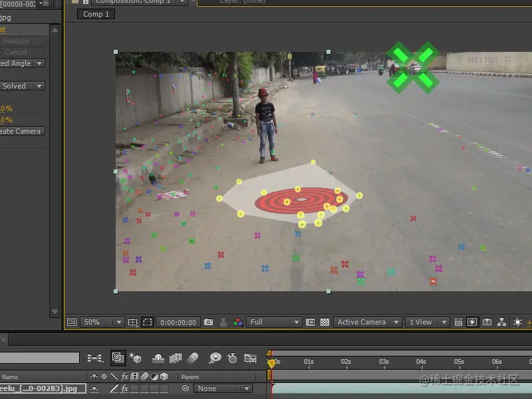The width and height of the screenshot is (532, 399).
Task: Toggle shy switch on jpg layer
Action: (x=94, y=388)
